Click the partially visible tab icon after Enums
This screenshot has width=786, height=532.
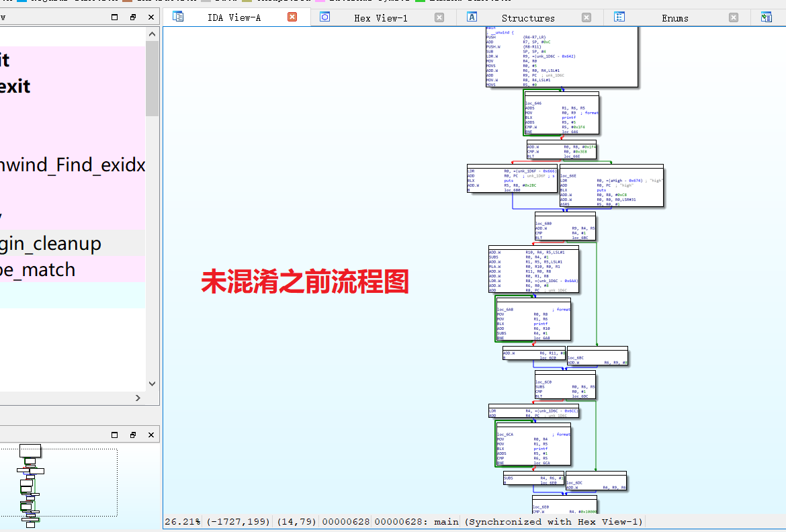(x=767, y=17)
